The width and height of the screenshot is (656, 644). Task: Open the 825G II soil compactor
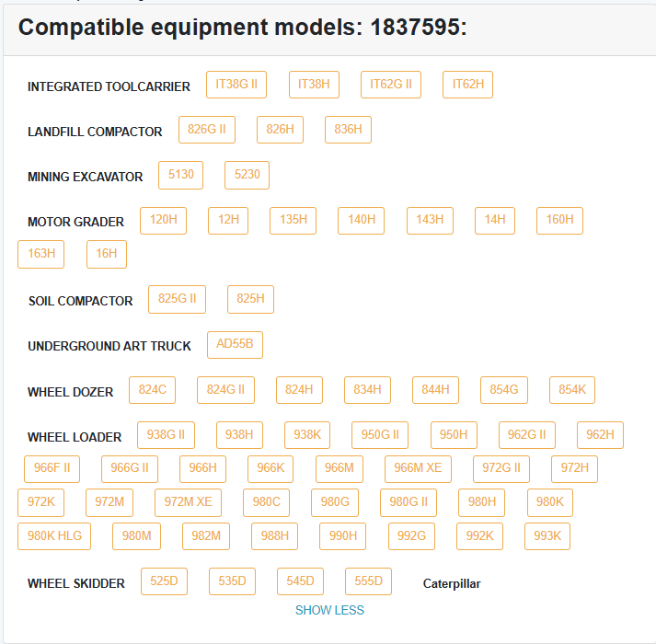click(x=178, y=299)
